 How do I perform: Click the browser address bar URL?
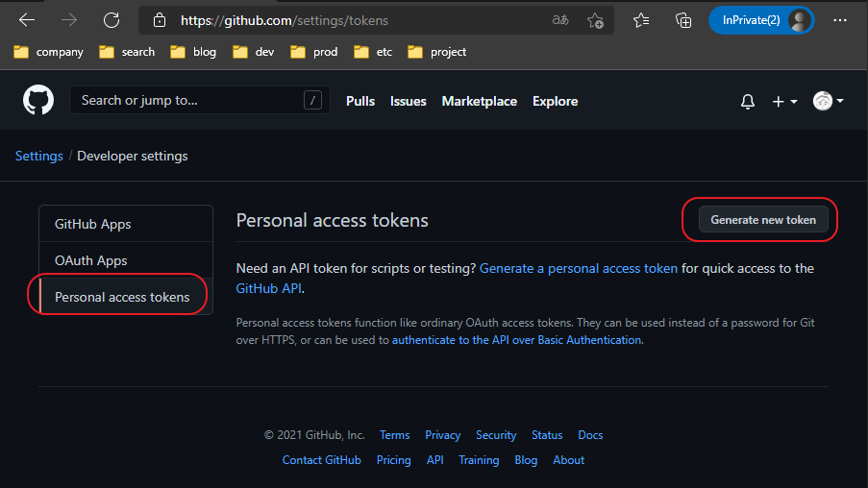(285, 20)
